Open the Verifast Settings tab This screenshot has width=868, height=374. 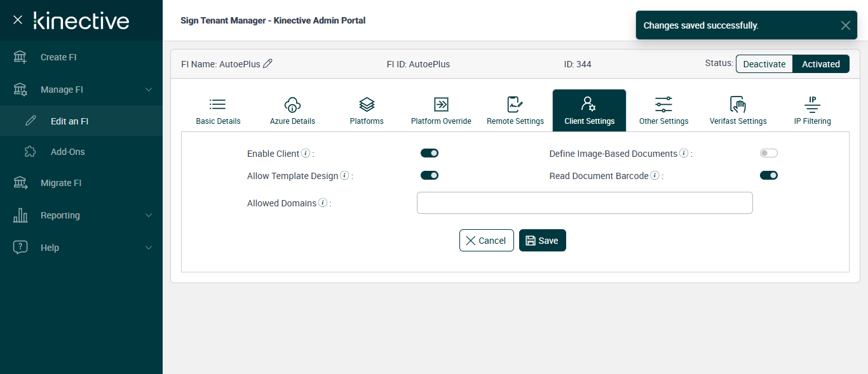coord(738,110)
